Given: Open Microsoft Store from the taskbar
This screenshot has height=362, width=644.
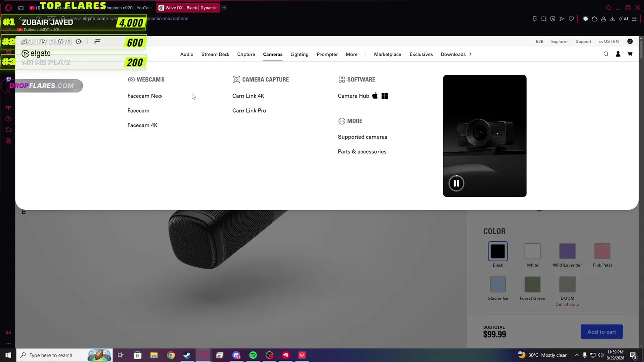Looking at the screenshot, I should click(x=137, y=355).
